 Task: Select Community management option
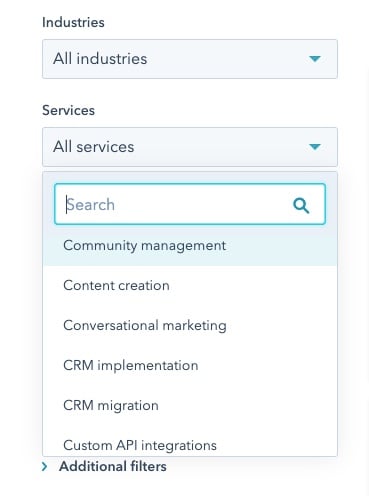[190, 246]
